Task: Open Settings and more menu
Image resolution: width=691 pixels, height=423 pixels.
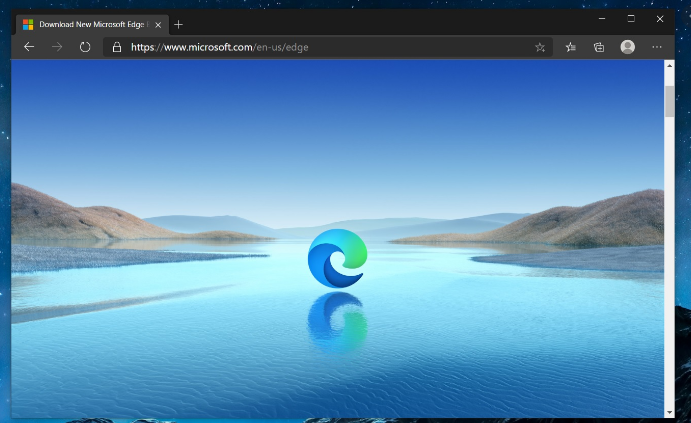Action: click(x=657, y=47)
